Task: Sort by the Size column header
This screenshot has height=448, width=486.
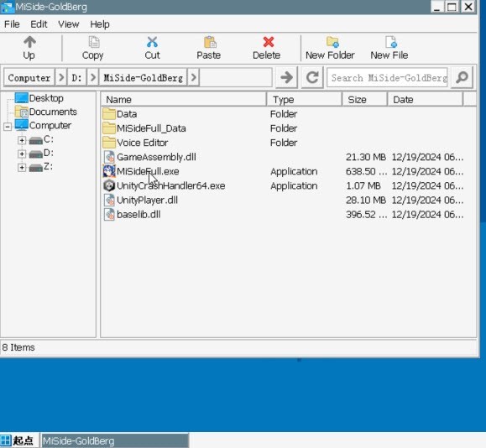Action: click(x=364, y=100)
